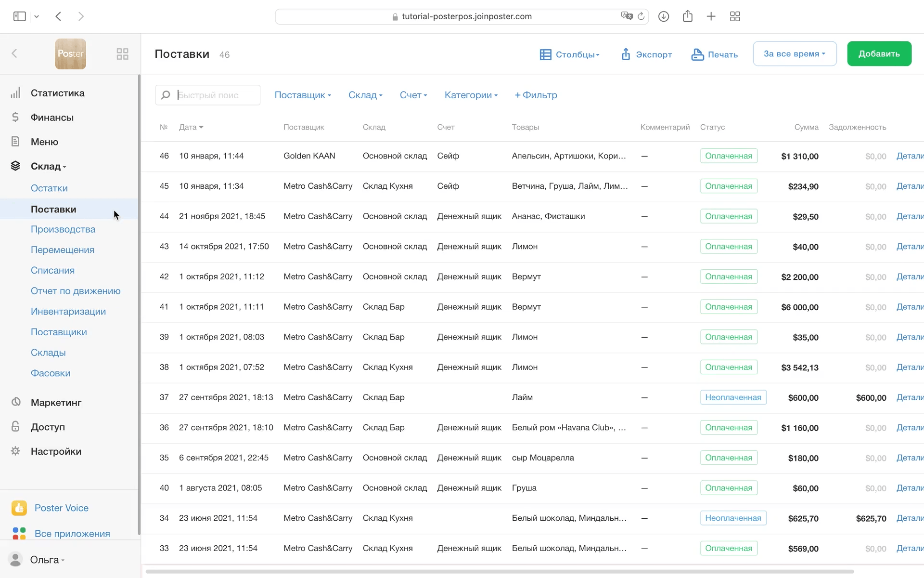Open Остатки in the Склад submenu
This screenshot has height=578, width=924.
tap(49, 188)
